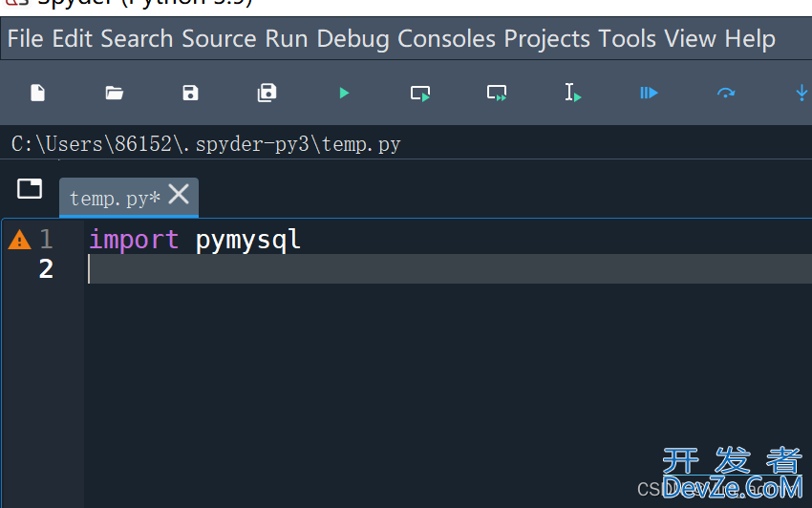Open the Source menu
This screenshot has width=812, height=508.
coord(219,39)
